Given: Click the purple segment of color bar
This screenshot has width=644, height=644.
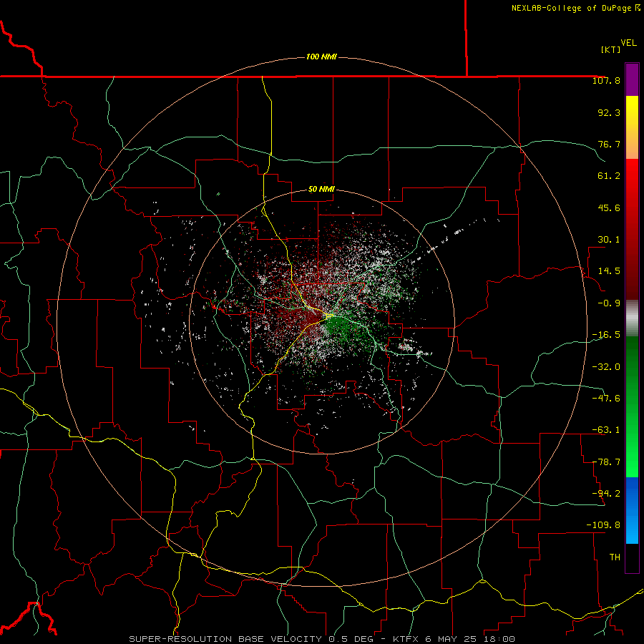Looking at the screenshot, I should click(x=632, y=79).
